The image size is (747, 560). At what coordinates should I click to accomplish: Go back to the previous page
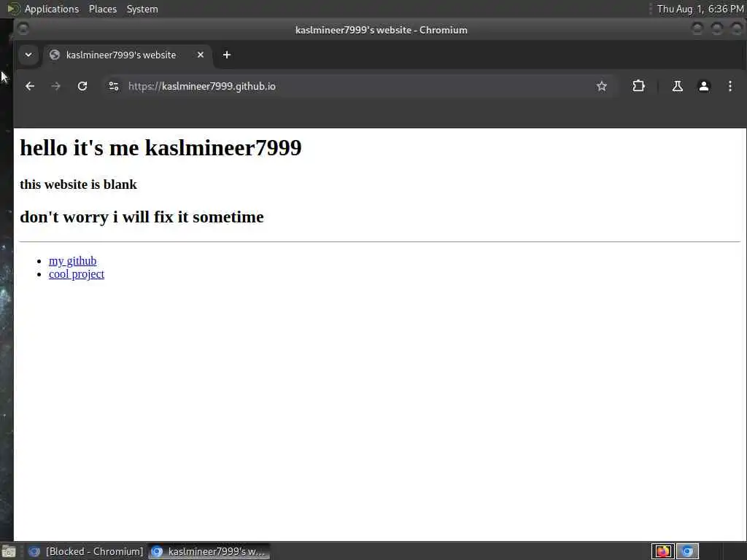tap(30, 86)
